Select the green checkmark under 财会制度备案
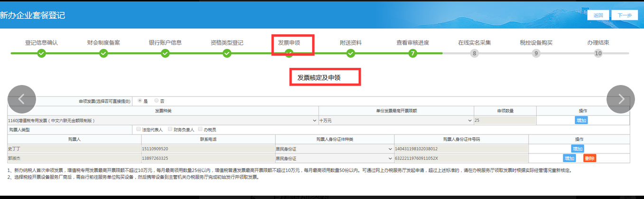Screen dimensions: 644x199 [103, 53]
